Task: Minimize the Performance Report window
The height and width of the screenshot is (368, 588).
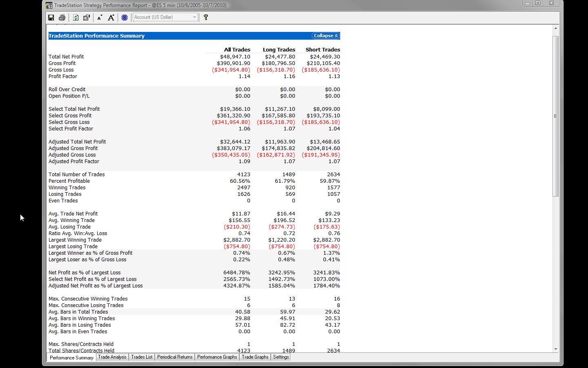Action: pyautogui.click(x=527, y=3)
